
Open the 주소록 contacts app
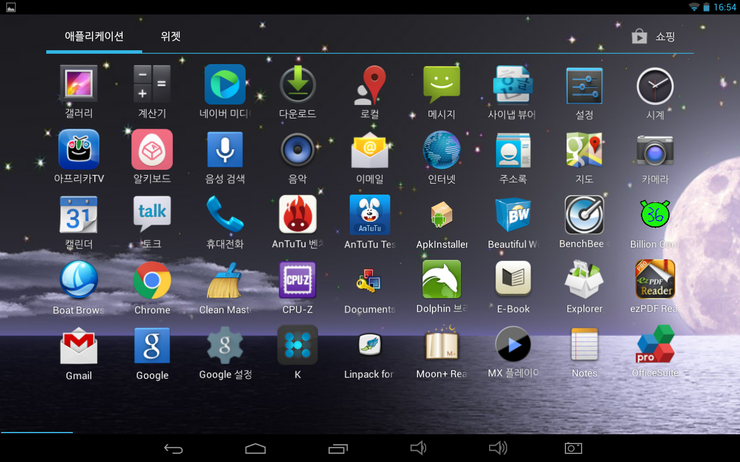click(x=513, y=150)
